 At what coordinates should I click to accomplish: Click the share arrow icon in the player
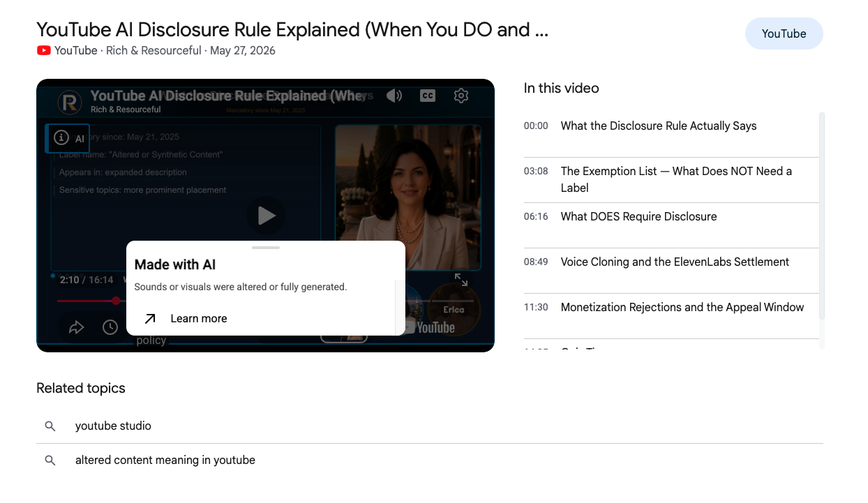[x=76, y=327]
